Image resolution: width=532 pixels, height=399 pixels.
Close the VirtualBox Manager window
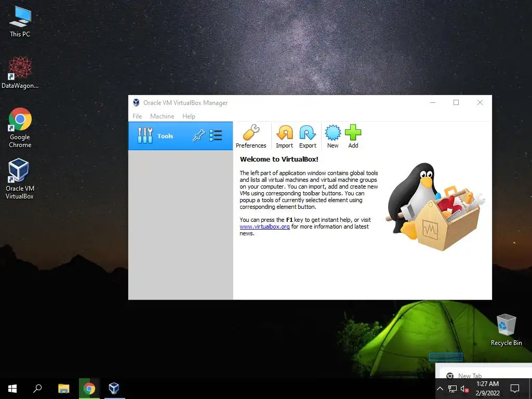(480, 102)
